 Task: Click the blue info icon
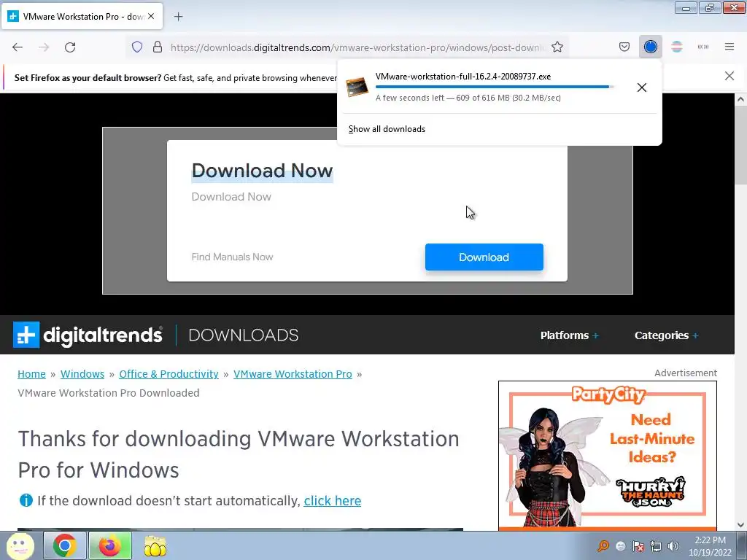pyautogui.click(x=26, y=500)
